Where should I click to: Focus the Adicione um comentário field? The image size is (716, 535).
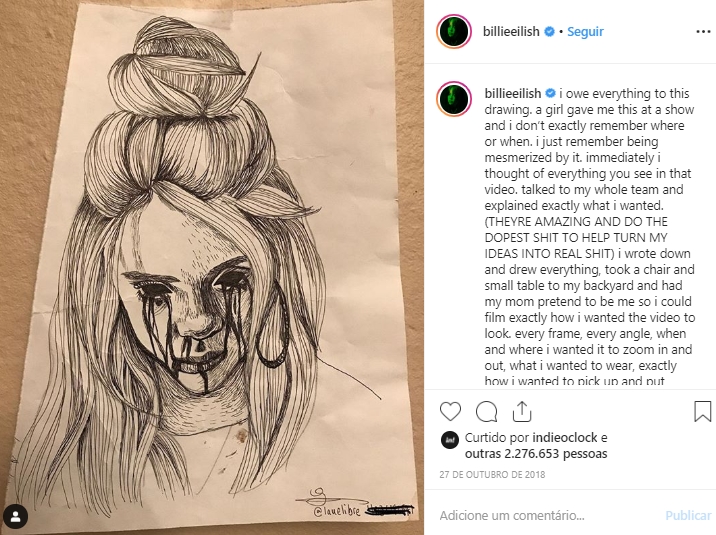(x=548, y=516)
